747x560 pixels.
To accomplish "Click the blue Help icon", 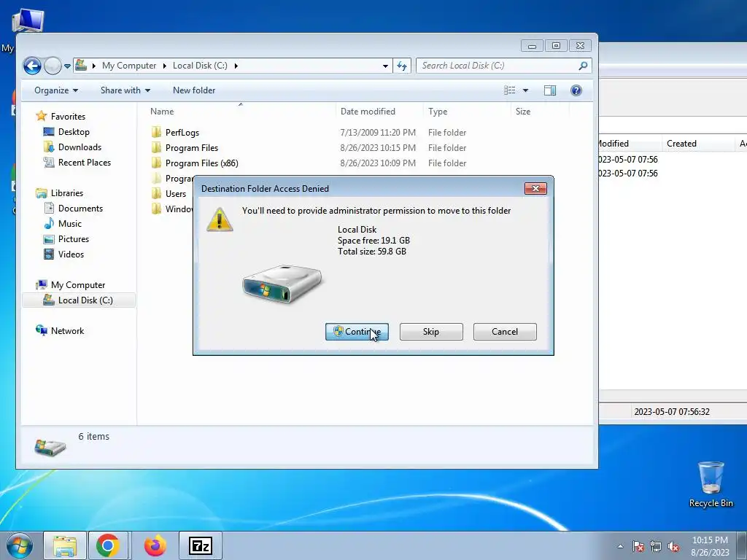I will [576, 90].
